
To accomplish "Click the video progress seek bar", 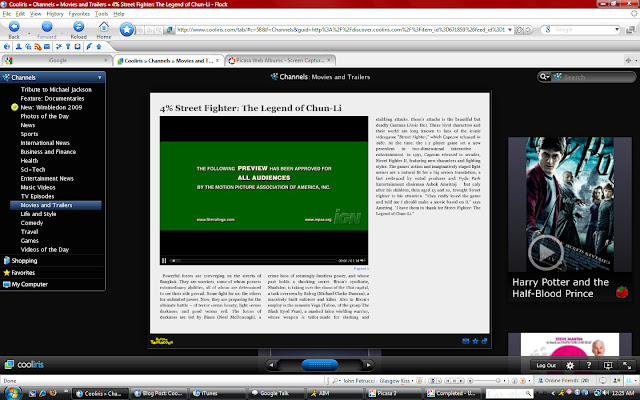I will 253,260.
